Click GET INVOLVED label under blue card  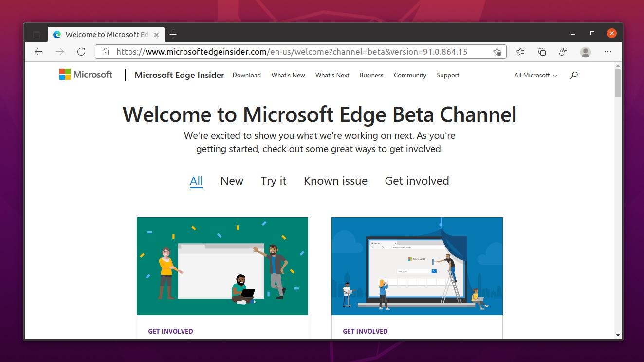[365, 331]
